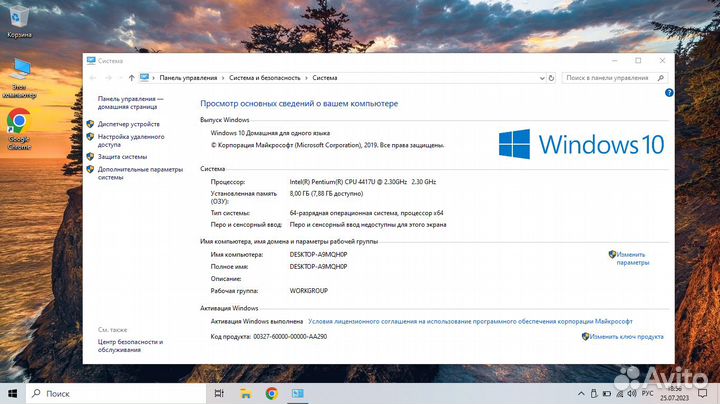Open the Recycle Bin desktop icon
The width and height of the screenshot is (720, 404).
(19, 21)
